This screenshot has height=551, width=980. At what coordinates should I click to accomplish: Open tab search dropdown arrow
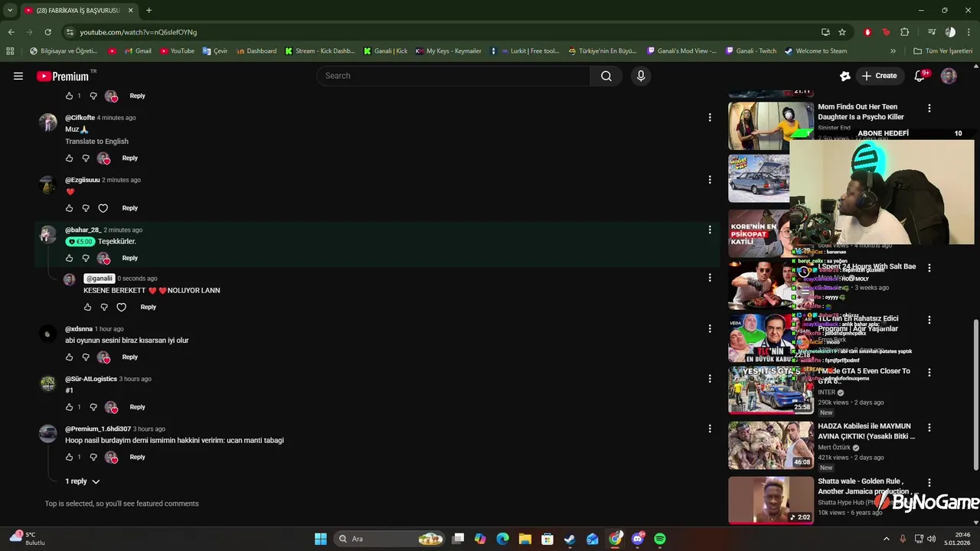click(10, 11)
